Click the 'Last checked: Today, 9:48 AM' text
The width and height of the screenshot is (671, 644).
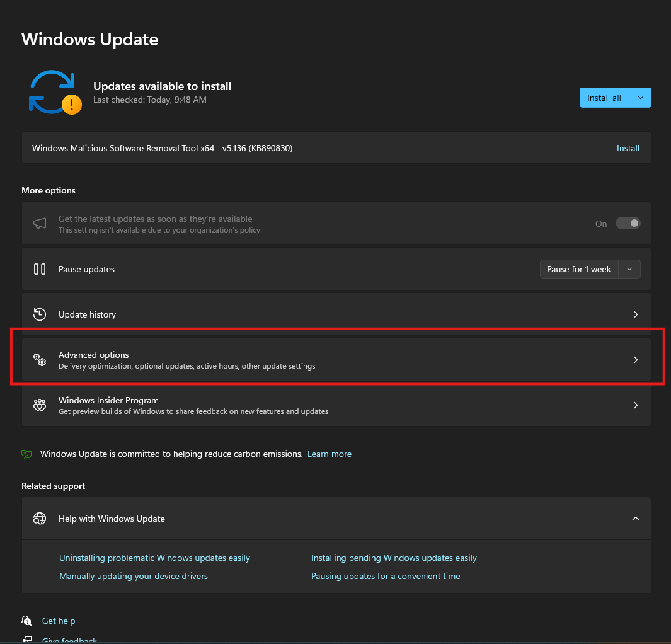(150, 100)
